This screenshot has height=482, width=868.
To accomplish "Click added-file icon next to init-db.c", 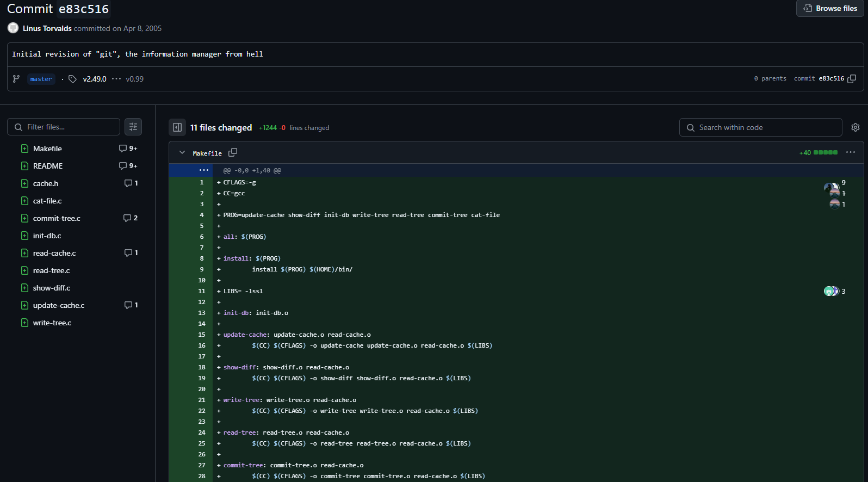I will [x=24, y=236].
